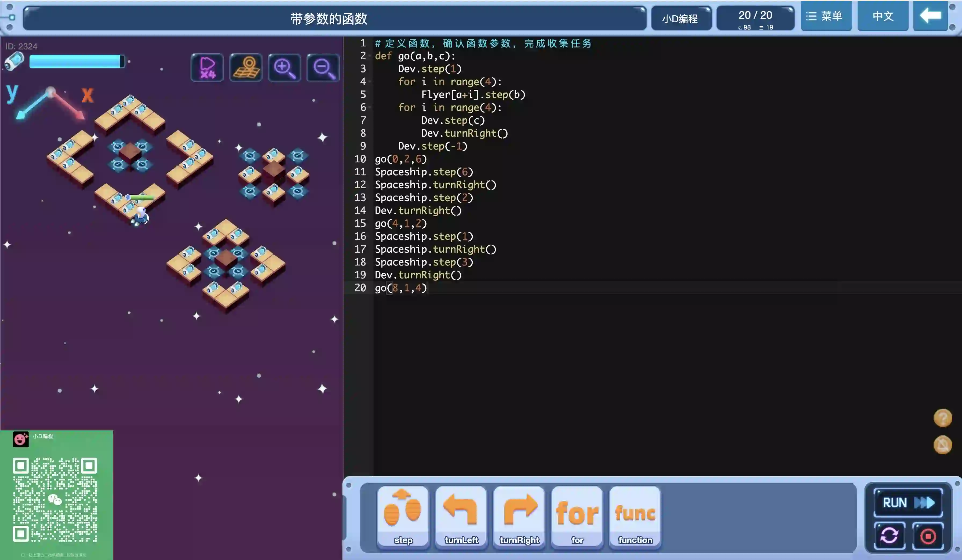962x560 pixels.
Task: Click the back arrow icon
Action: [x=930, y=16]
